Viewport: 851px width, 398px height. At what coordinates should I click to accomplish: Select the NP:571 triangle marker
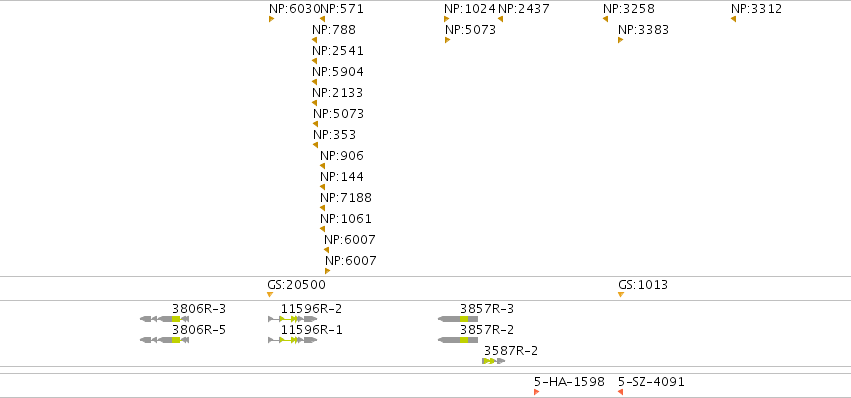(x=322, y=20)
